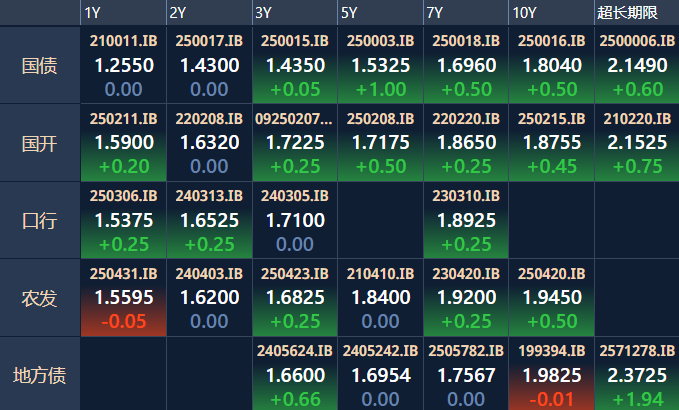679x410 pixels.
Task: Select the 地方债 row label
Action: pyautogui.click(x=40, y=375)
